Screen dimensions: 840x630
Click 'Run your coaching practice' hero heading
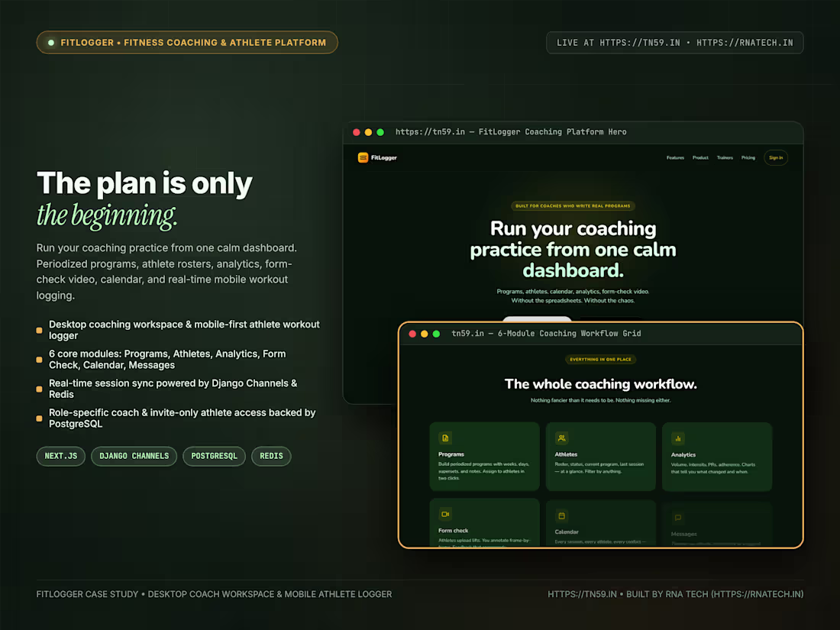(573, 250)
